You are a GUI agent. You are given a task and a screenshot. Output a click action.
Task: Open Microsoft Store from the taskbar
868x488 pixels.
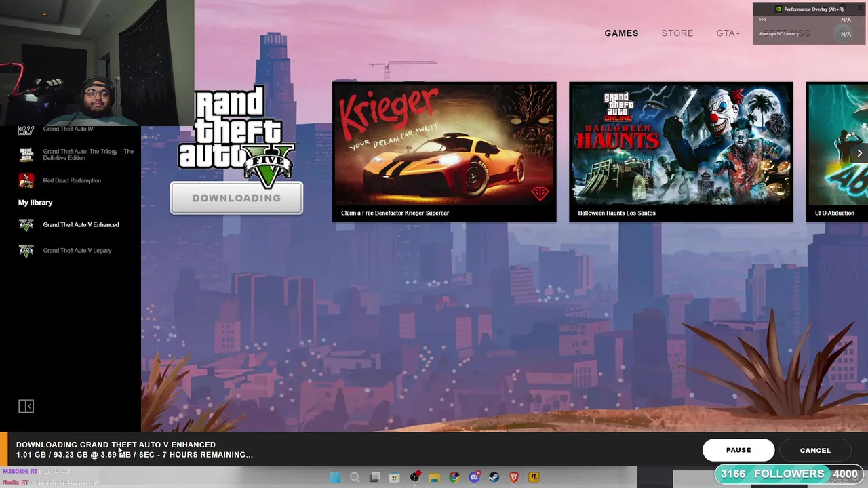click(x=394, y=477)
